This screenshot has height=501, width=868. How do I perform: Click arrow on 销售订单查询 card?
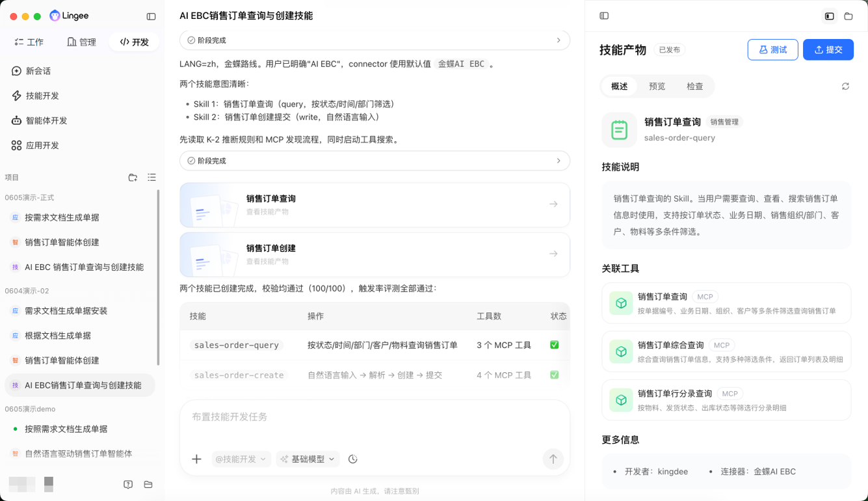click(x=553, y=204)
